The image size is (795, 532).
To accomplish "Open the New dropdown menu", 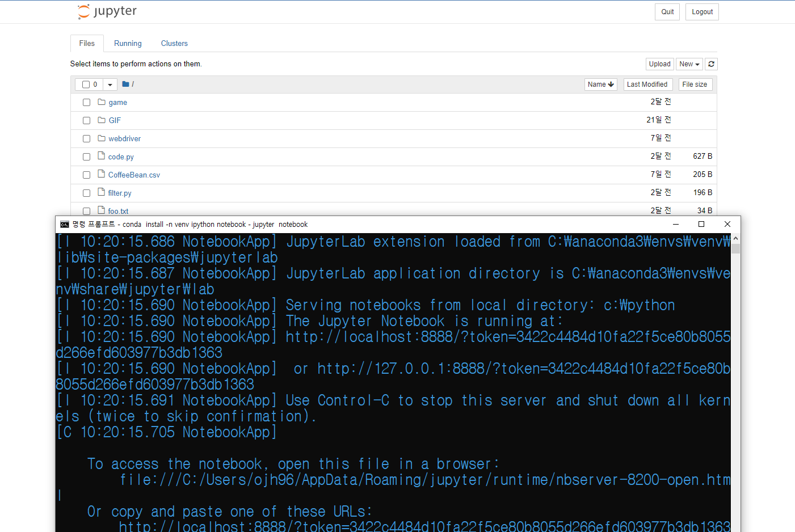I will tap(689, 64).
